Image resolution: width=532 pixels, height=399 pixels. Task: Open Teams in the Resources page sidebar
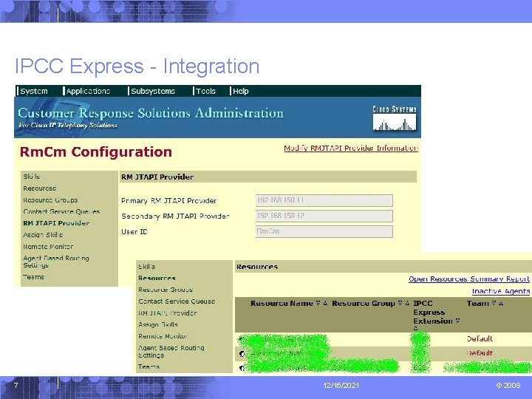(x=149, y=366)
